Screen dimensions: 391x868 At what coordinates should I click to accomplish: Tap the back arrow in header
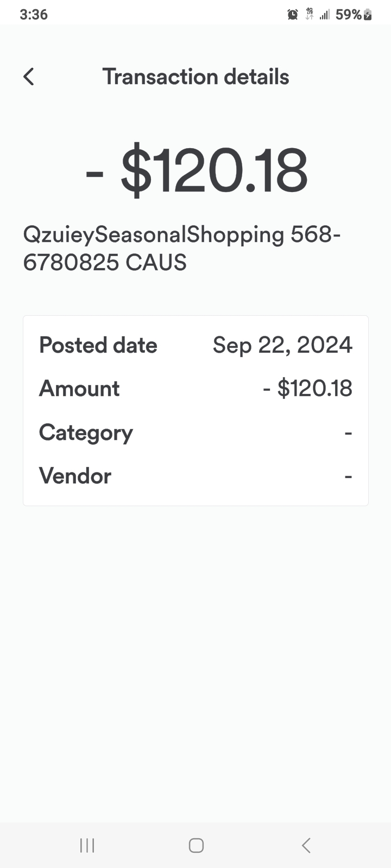29,77
